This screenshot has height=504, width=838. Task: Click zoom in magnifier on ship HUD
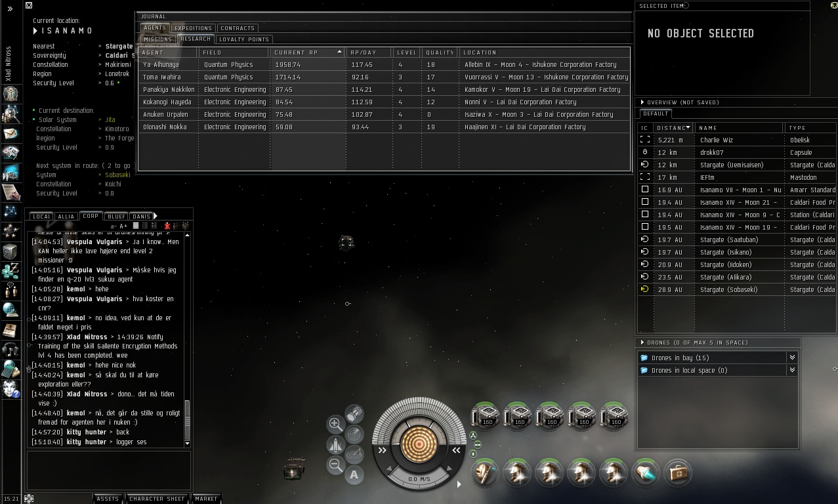pyautogui.click(x=335, y=424)
